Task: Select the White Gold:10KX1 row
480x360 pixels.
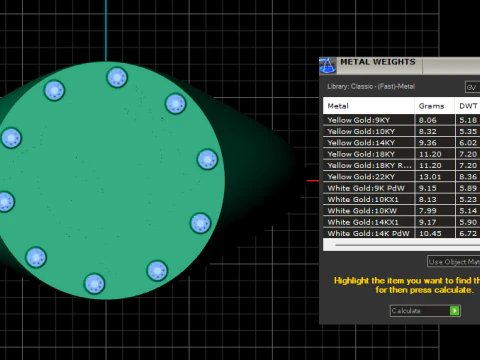Action: click(x=401, y=199)
